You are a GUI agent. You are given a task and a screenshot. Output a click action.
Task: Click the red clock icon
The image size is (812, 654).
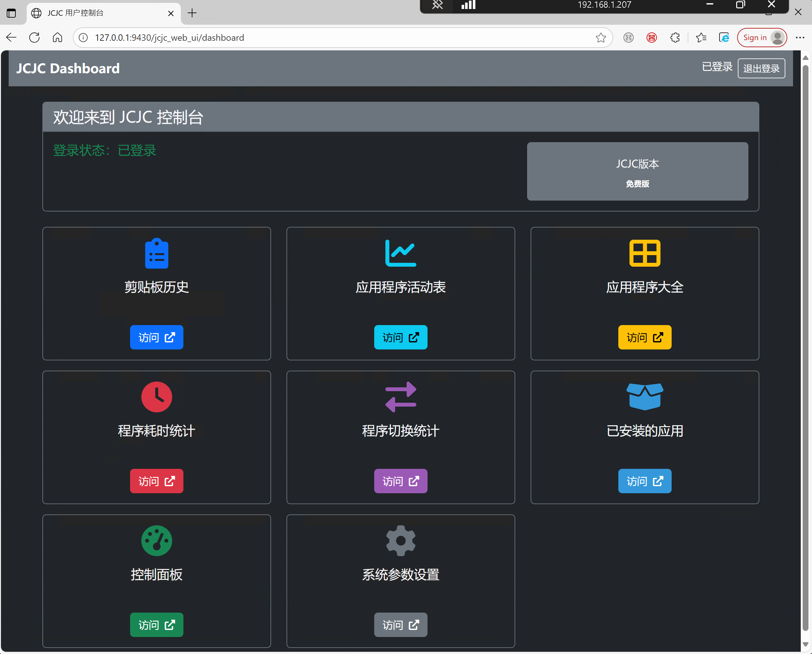[x=156, y=397]
